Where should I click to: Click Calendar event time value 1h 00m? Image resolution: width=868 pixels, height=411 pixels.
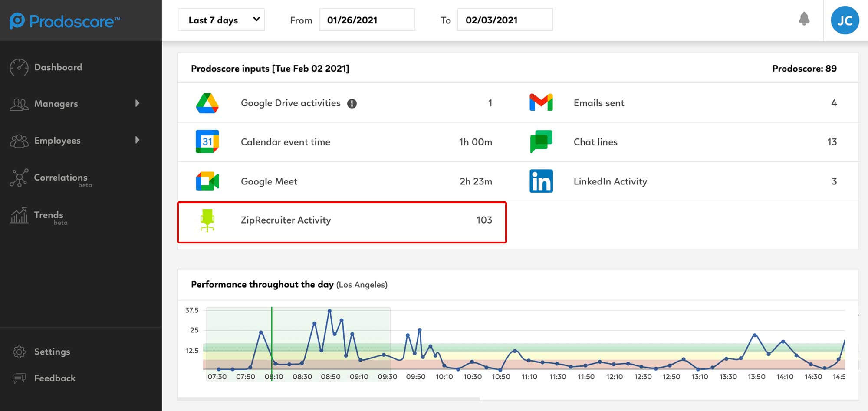476,142
